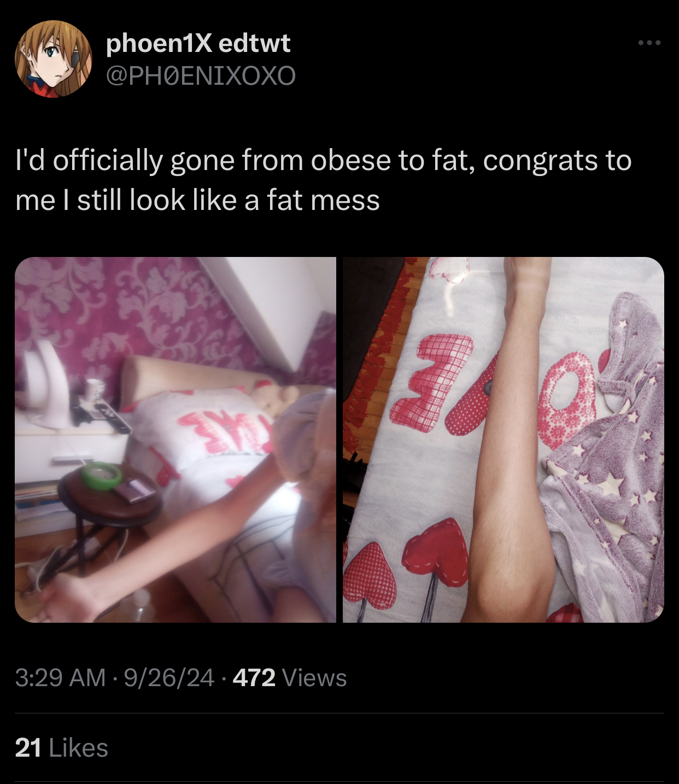Tap the Likes label text

pos(79,748)
